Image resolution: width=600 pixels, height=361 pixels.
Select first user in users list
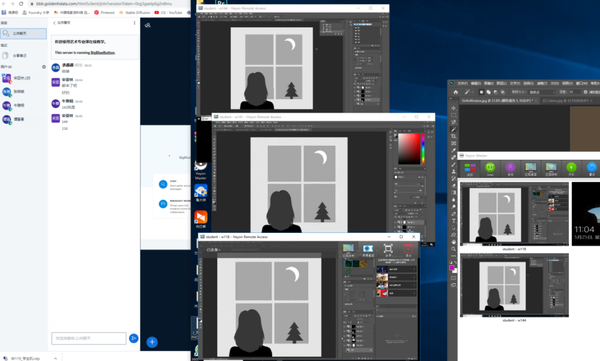point(23,78)
